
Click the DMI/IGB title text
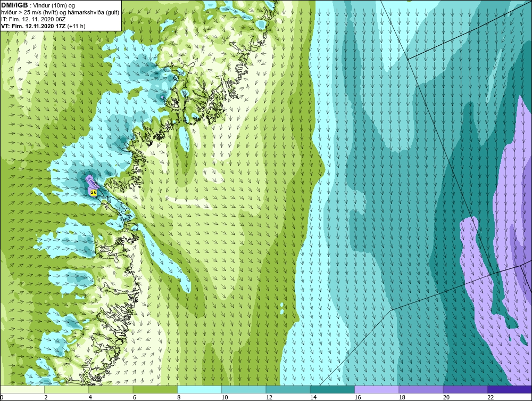pos(14,5)
